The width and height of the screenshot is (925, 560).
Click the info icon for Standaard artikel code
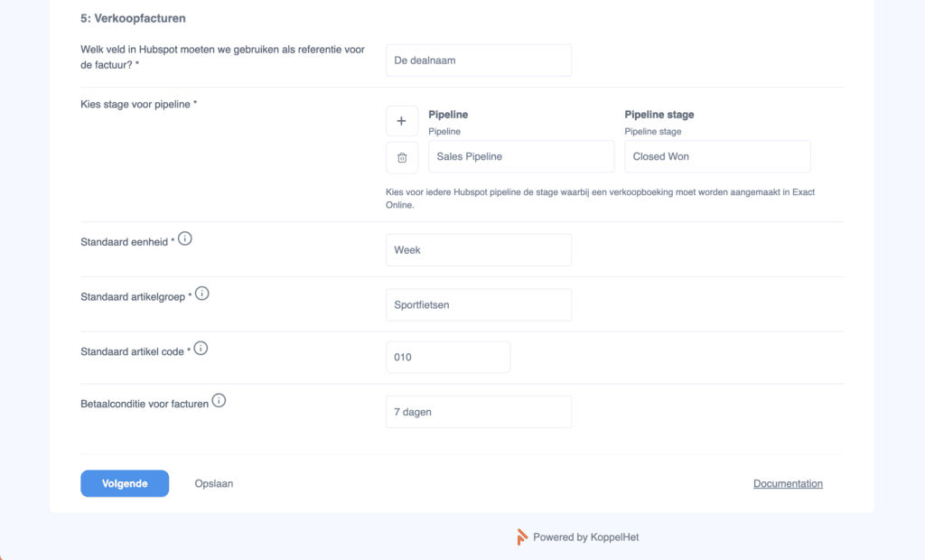[200, 347]
